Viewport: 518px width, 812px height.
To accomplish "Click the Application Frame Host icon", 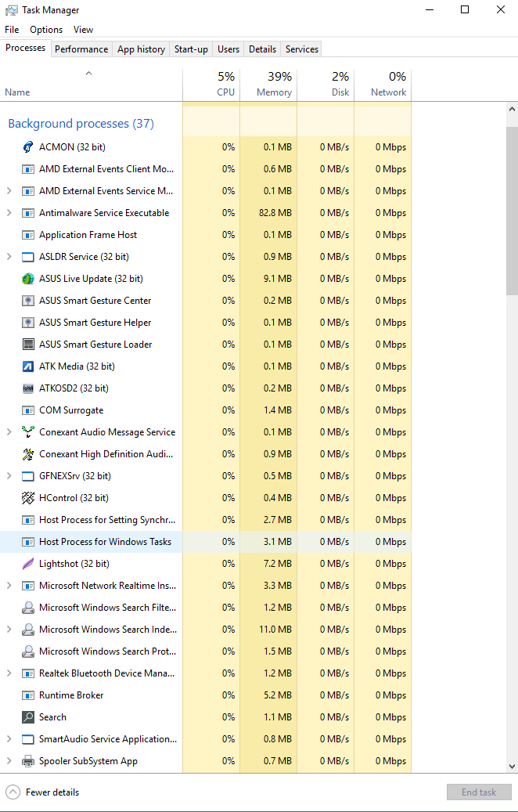I will (x=28, y=235).
